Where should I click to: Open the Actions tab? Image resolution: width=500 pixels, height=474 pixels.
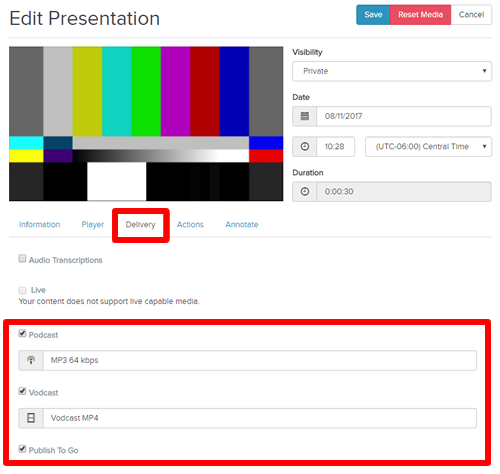pyautogui.click(x=190, y=225)
